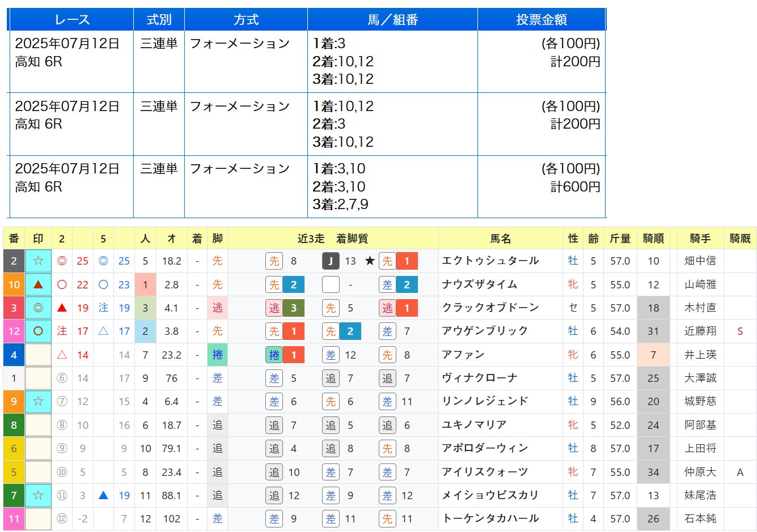Click the empty 印 cell for ユキノマリア
757x532 pixels.
point(38,425)
